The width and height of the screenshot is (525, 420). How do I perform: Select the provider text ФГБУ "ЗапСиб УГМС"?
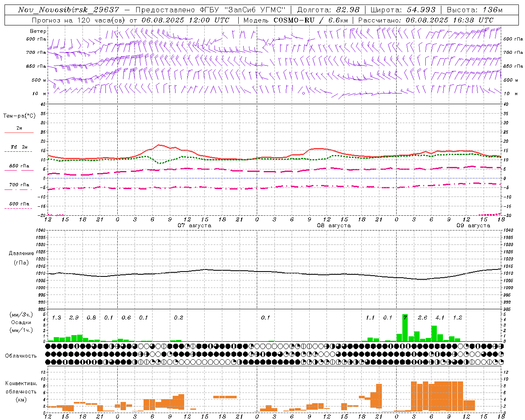point(242,10)
